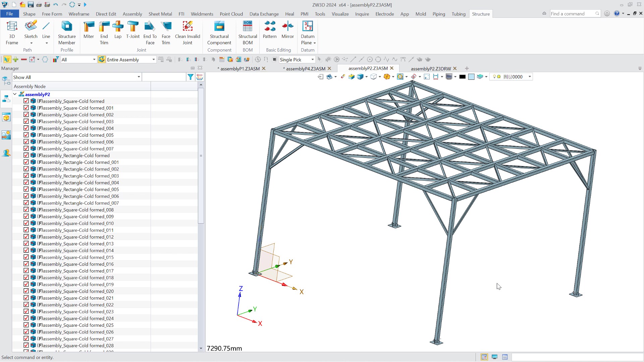Change the background color swatch in viewport toolbar
Image resolution: width=644 pixels, height=362 pixels.
[x=463, y=76]
